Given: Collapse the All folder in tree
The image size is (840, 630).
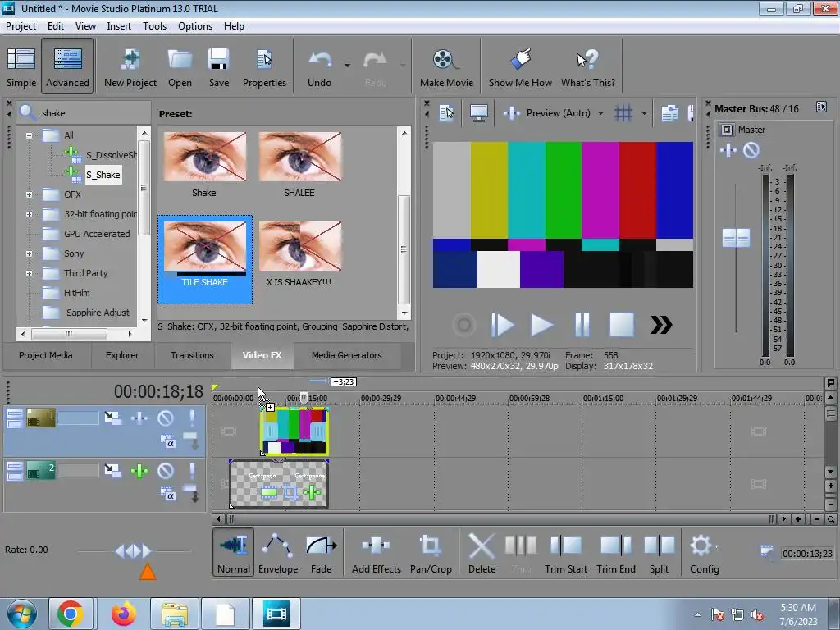Looking at the screenshot, I should tap(29, 135).
